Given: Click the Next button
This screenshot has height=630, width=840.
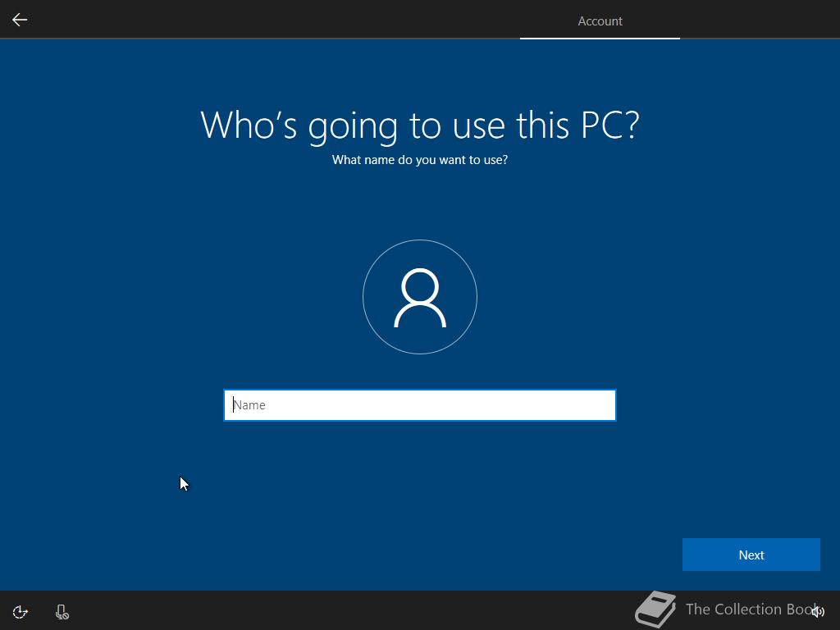Looking at the screenshot, I should pos(751,555).
